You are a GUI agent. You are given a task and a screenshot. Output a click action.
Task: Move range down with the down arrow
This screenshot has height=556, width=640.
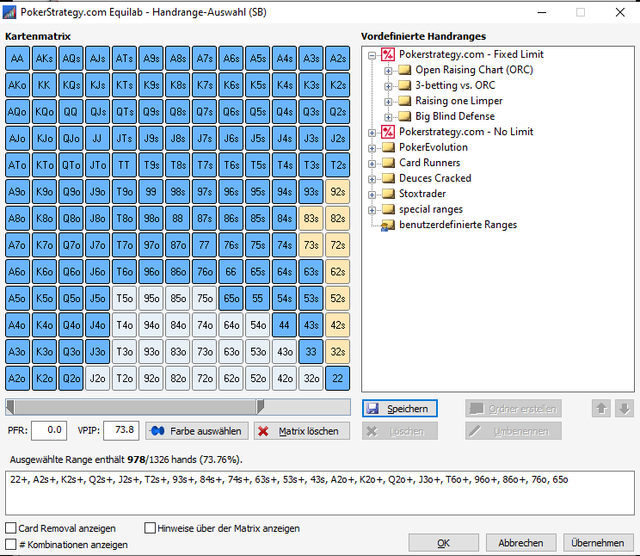[624, 409]
